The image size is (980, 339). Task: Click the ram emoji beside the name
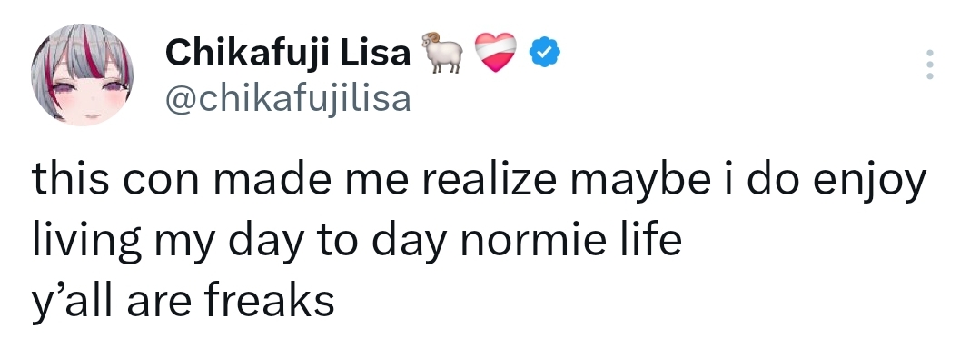tap(442, 53)
